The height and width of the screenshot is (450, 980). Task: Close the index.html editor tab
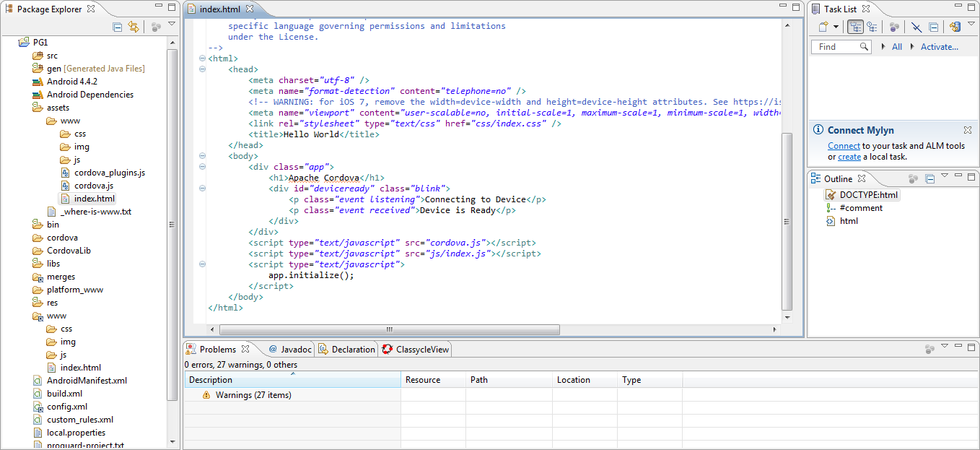pyautogui.click(x=250, y=9)
